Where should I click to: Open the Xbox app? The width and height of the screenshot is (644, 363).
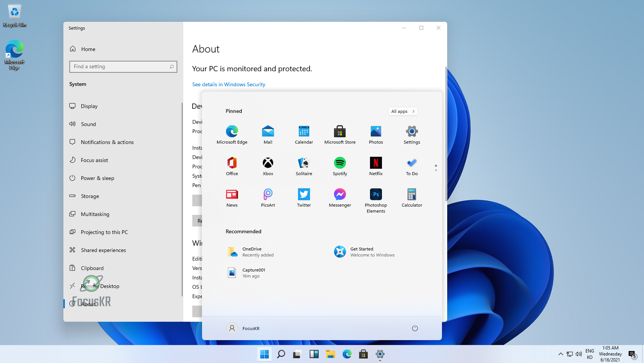coord(268,166)
